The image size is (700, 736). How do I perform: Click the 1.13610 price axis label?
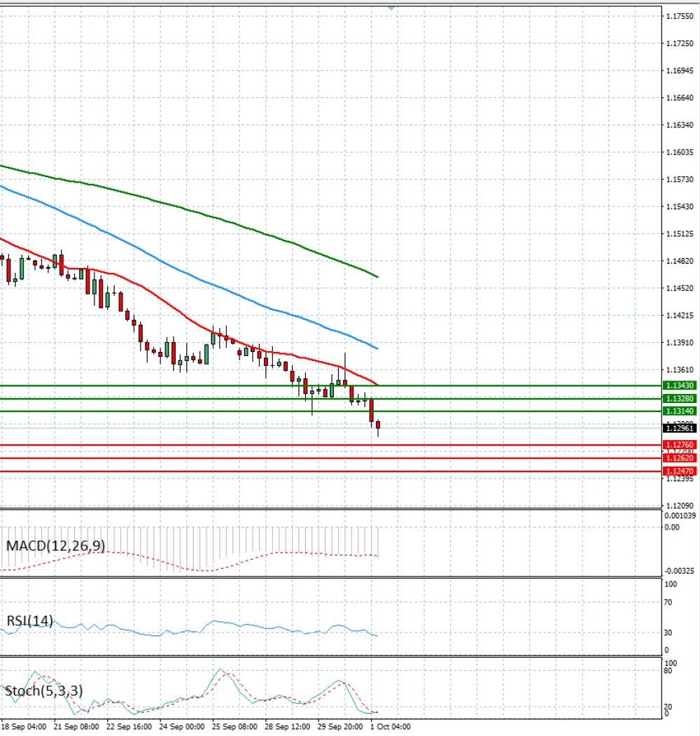coord(680,370)
